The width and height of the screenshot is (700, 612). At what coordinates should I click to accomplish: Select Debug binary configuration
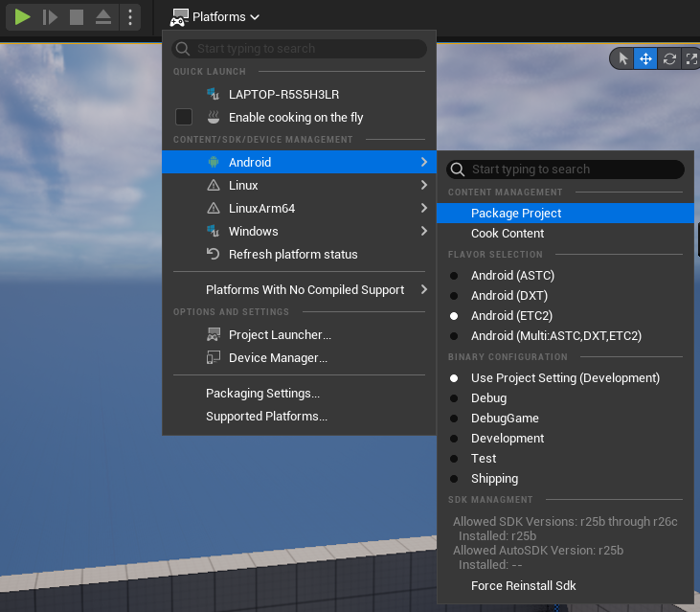pos(565,398)
